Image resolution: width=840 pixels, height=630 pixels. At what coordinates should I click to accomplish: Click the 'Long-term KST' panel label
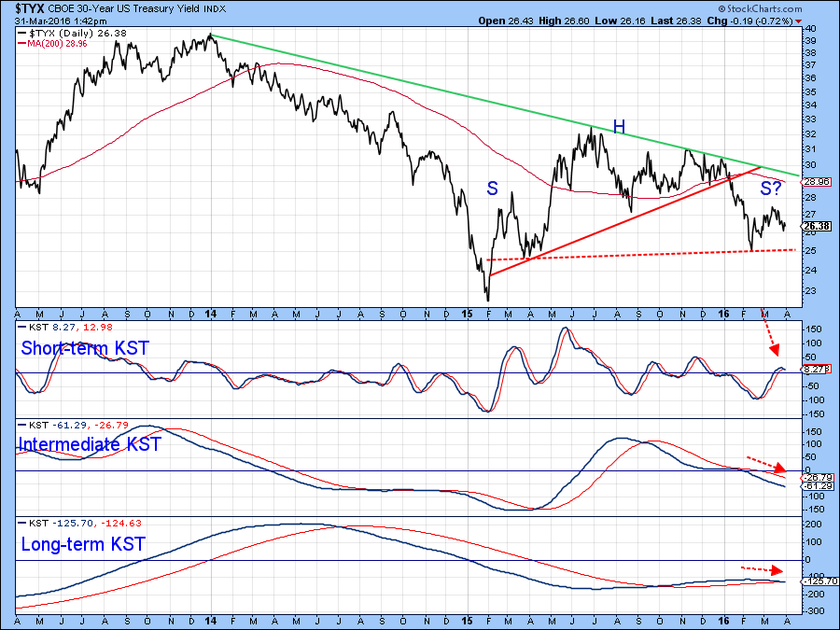pos(82,544)
